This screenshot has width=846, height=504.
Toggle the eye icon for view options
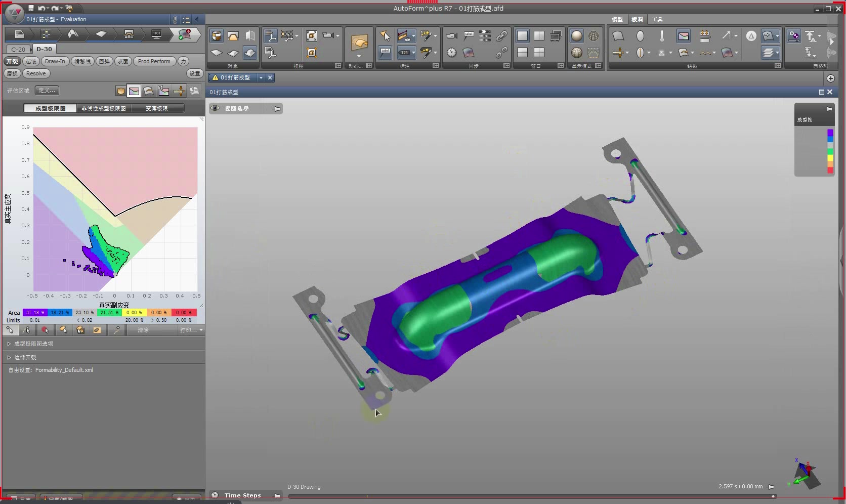pos(215,108)
